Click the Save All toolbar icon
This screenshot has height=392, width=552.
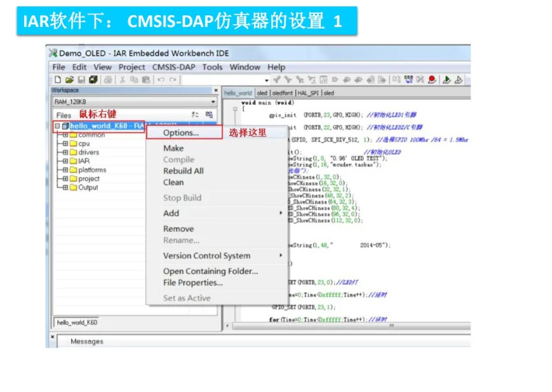[x=93, y=79]
